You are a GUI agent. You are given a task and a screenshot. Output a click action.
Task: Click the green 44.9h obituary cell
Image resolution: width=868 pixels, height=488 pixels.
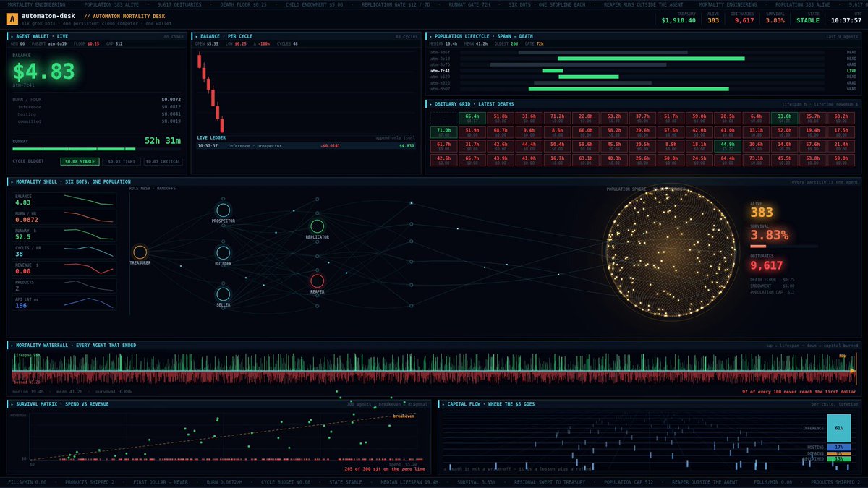click(728, 145)
